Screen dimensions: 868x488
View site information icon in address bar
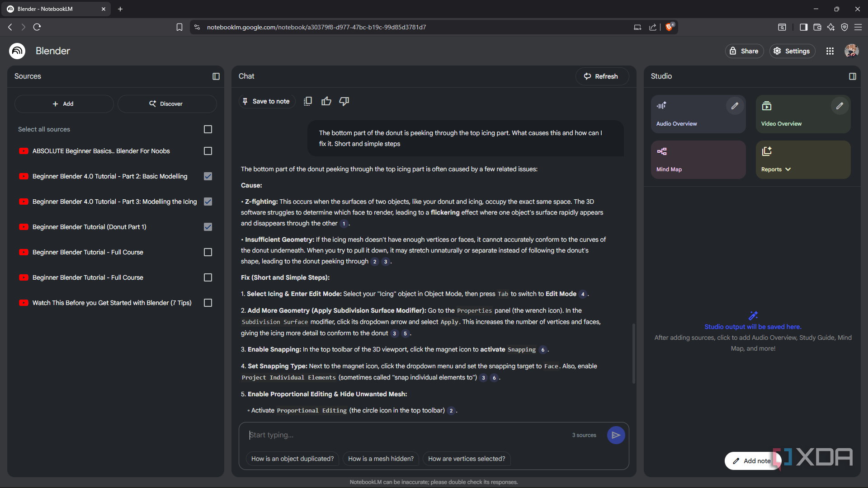pyautogui.click(x=197, y=27)
